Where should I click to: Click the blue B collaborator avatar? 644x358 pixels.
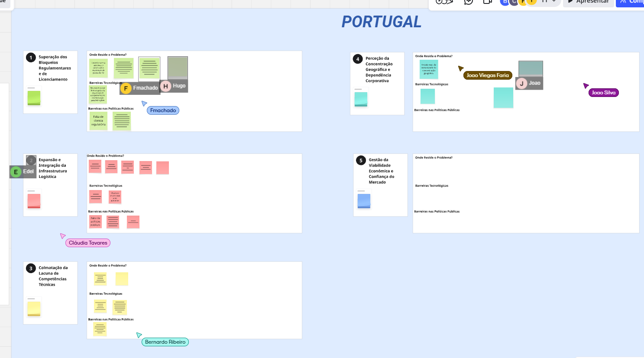505,2
